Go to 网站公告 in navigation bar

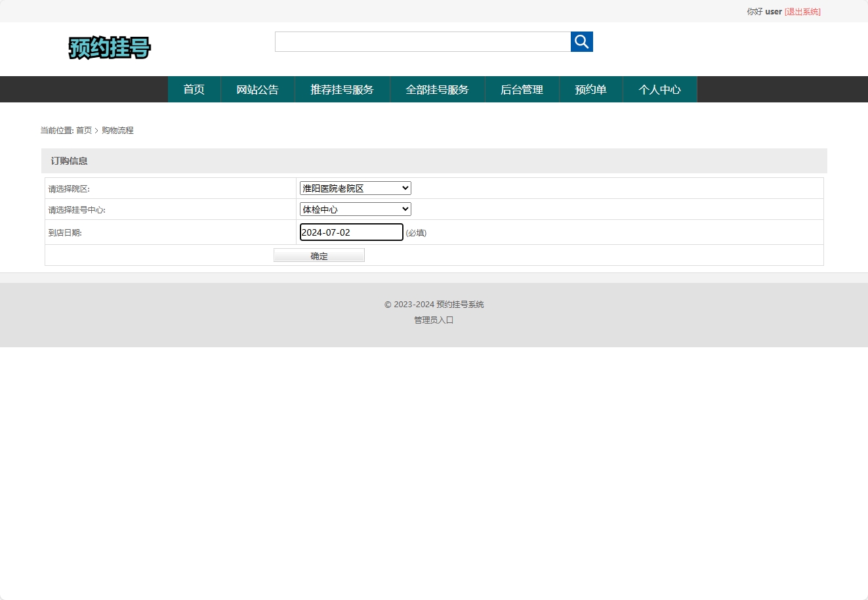tap(258, 89)
